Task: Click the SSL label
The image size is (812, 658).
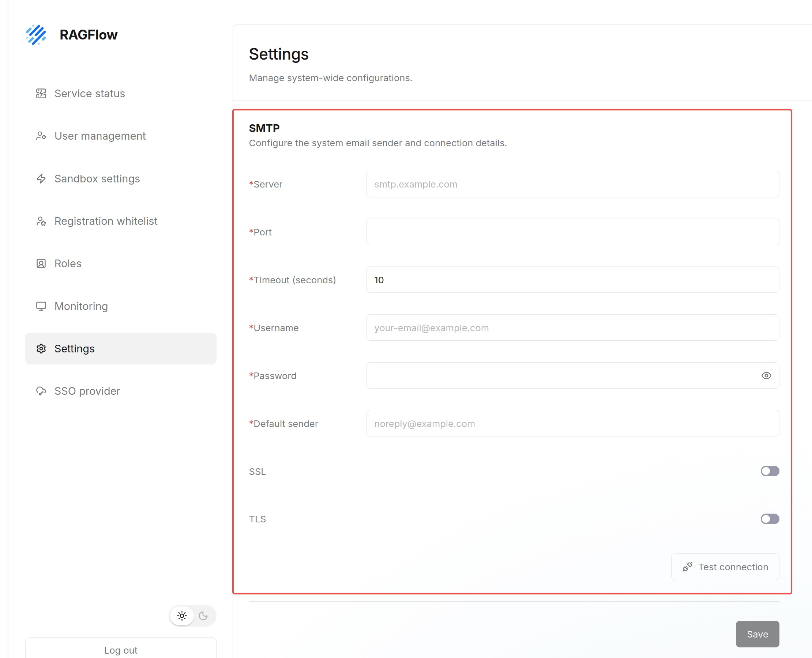Action: 257,472
